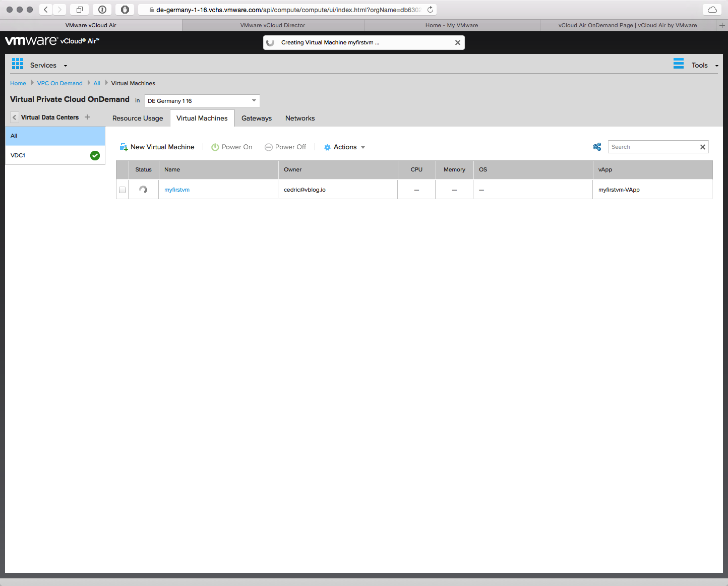Dismiss the Creating Virtual Machine notification
The height and width of the screenshot is (586, 728).
pos(457,43)
